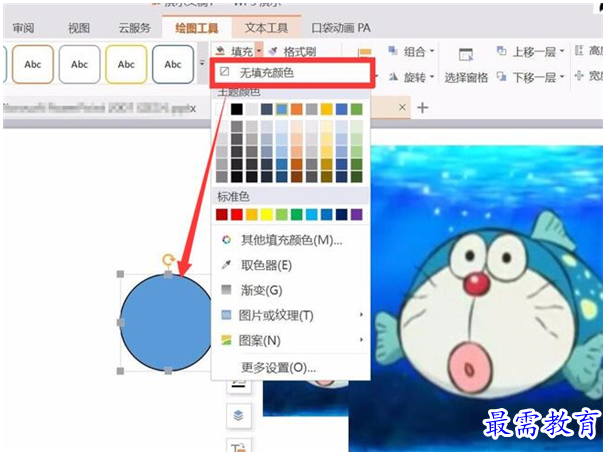Click the no-fill icon beside 无填充颜色
This screenshot has width=607, height=455.
point(225,71)
